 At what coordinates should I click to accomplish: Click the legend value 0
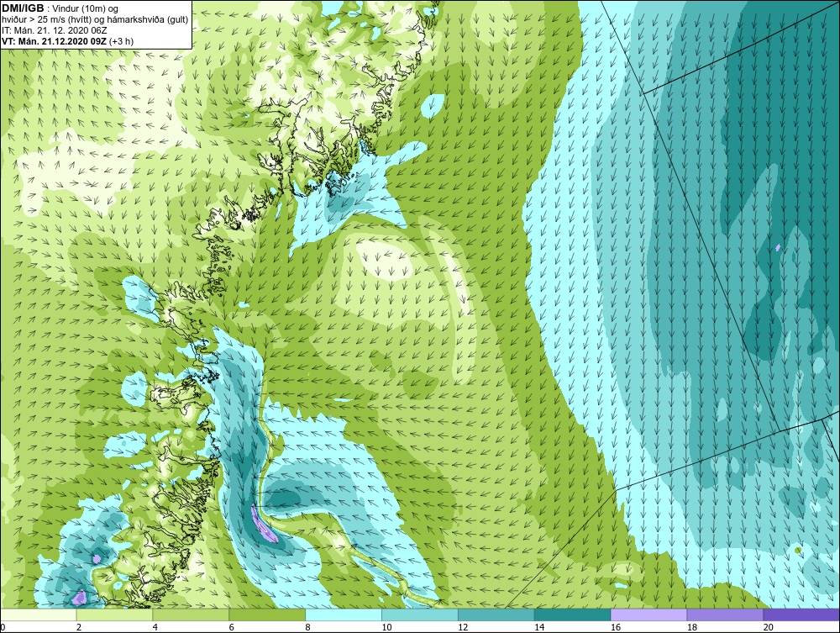3,627
